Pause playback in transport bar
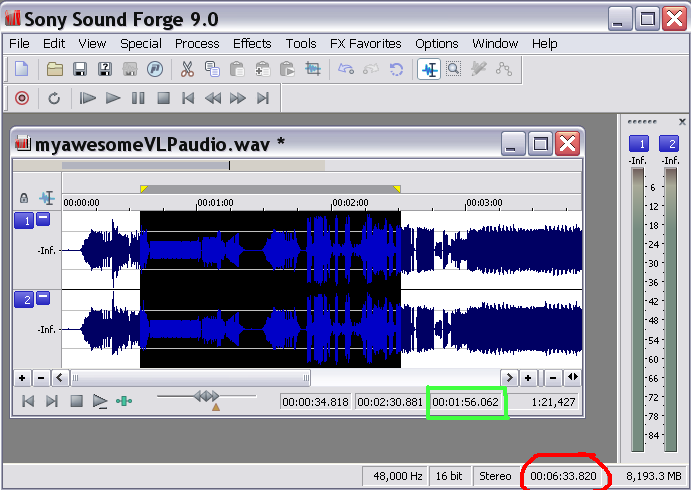This screenshot has width=691, height=490. 138,98
